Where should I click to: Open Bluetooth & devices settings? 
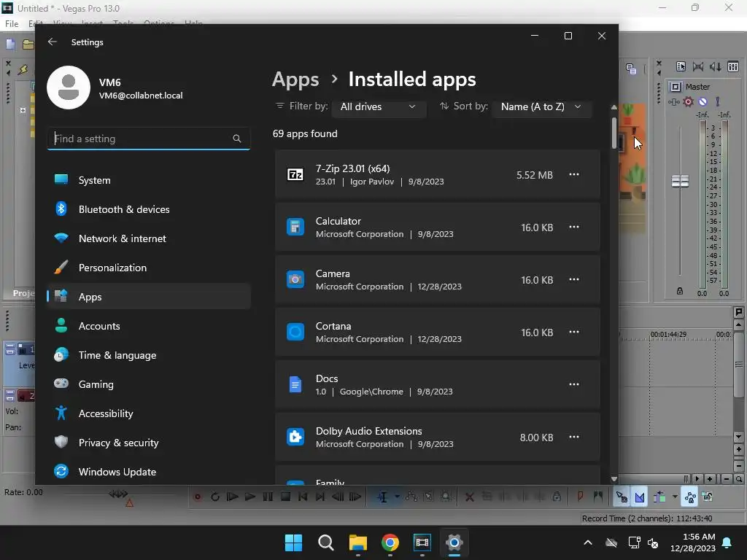coord(149,209)
